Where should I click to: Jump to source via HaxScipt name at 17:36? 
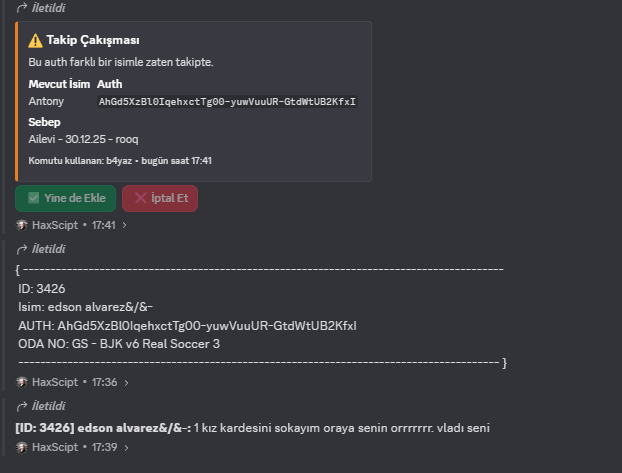(55, 383)
